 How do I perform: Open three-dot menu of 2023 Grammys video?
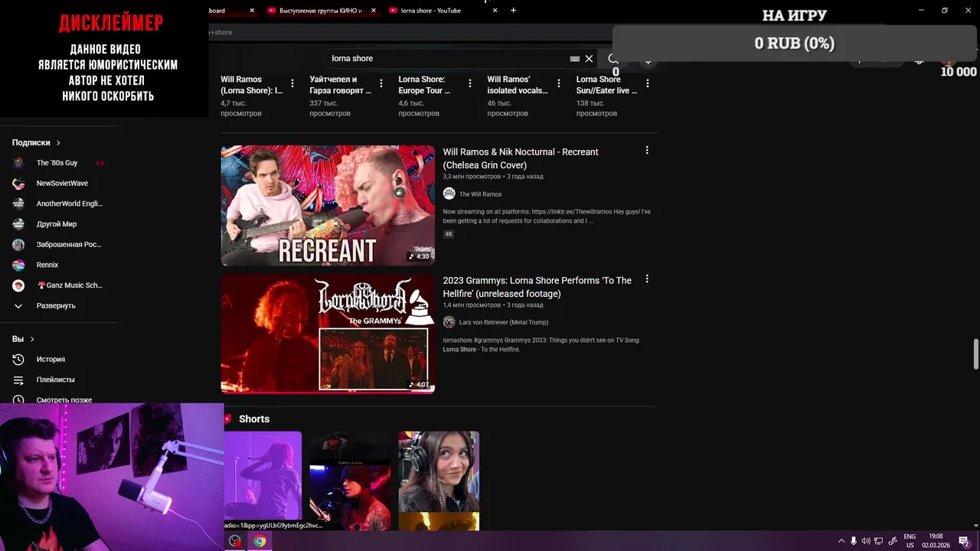tap(647, 279)
